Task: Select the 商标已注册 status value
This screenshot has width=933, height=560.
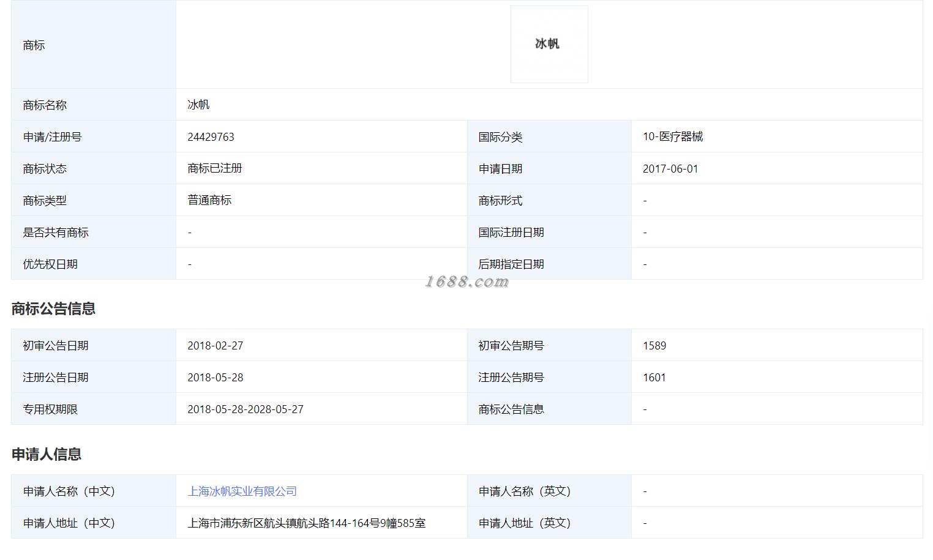Action: (215, 168)
